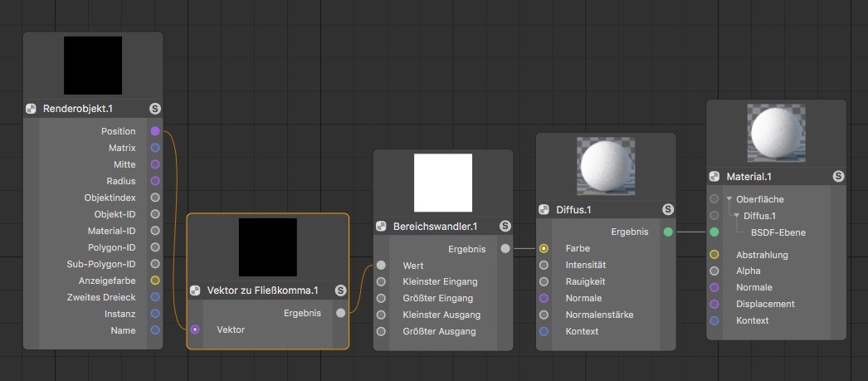Click the BSDF-Ebene label in Material.1

(778, 232)
